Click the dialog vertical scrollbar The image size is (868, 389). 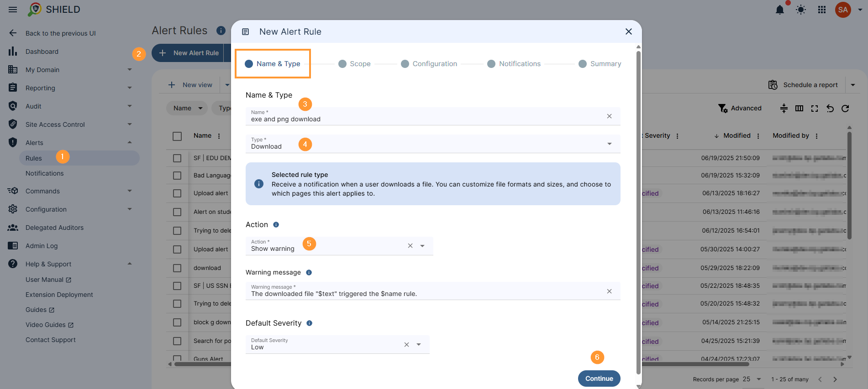[x=638, y=212]
